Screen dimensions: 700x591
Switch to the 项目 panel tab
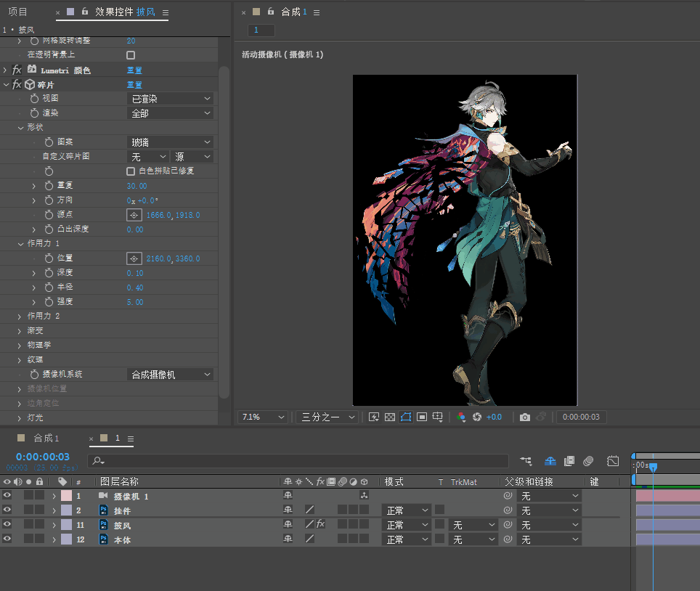pyautogui.click(x=17, y=12)
